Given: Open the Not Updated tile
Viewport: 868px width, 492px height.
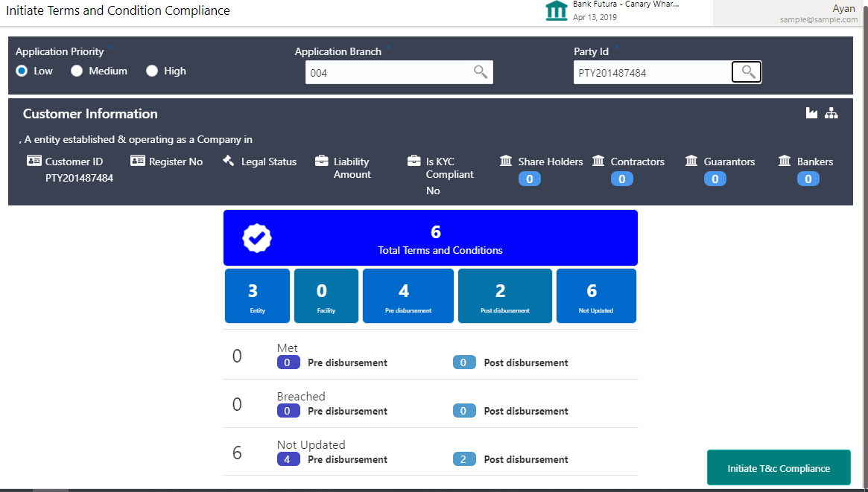Looking at the screenshot, I should coord(596,296).
